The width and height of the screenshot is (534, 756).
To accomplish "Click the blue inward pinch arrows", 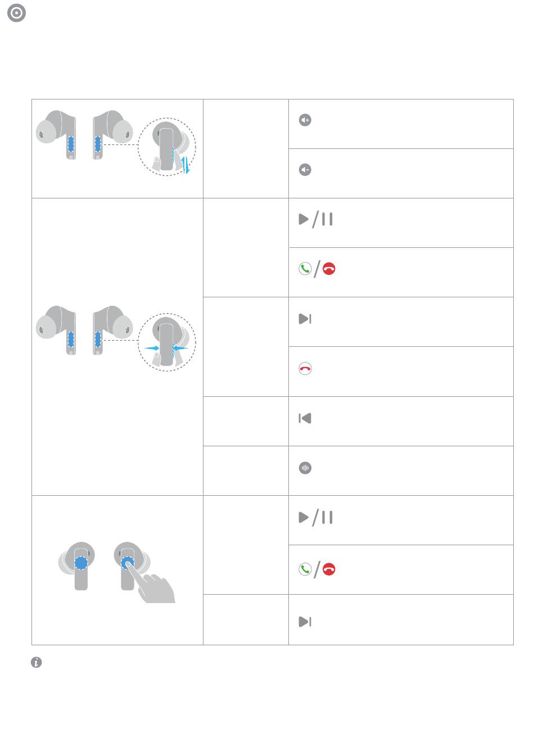I will tap(166, 348).
